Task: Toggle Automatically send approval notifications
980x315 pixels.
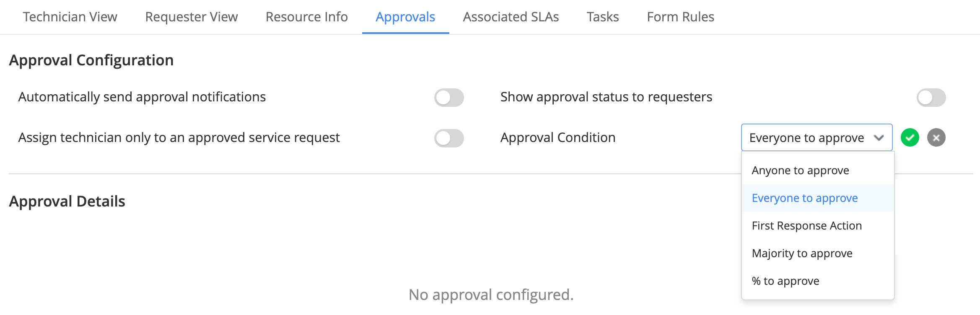Action: coord(449,98)
